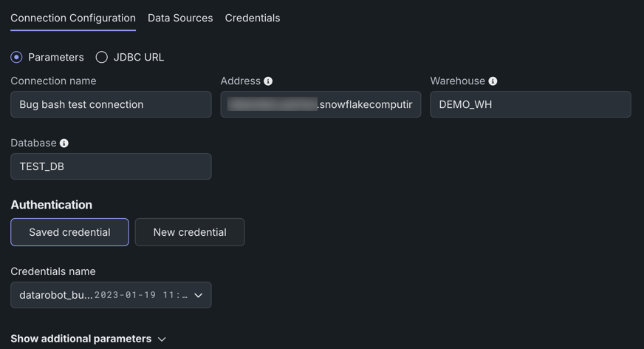Viewport: 644px width, 349px height.
Task: Click the chevron arrow in the credentials selector
Action: 198,295
